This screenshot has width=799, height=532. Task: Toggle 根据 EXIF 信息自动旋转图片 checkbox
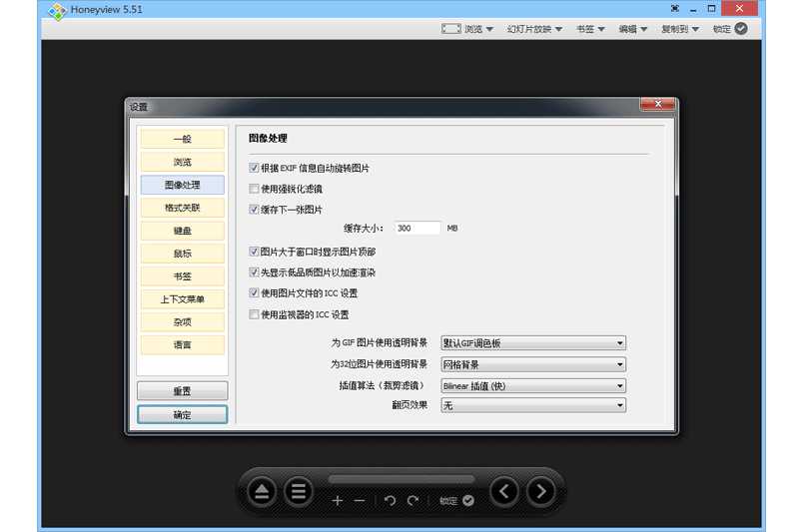[254, 168]
